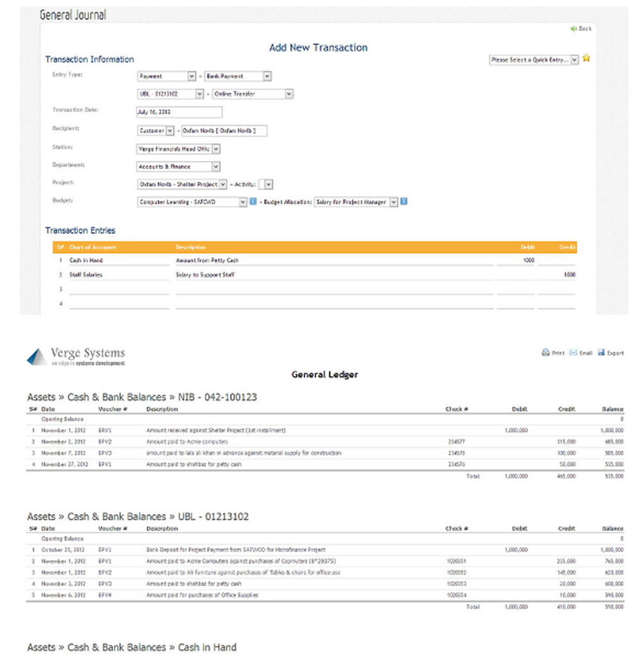The image size is (644, 657).
Task: Click the 'Amount paid for purchases of Office Supplies' entry
Action: (x=202, y=595)
